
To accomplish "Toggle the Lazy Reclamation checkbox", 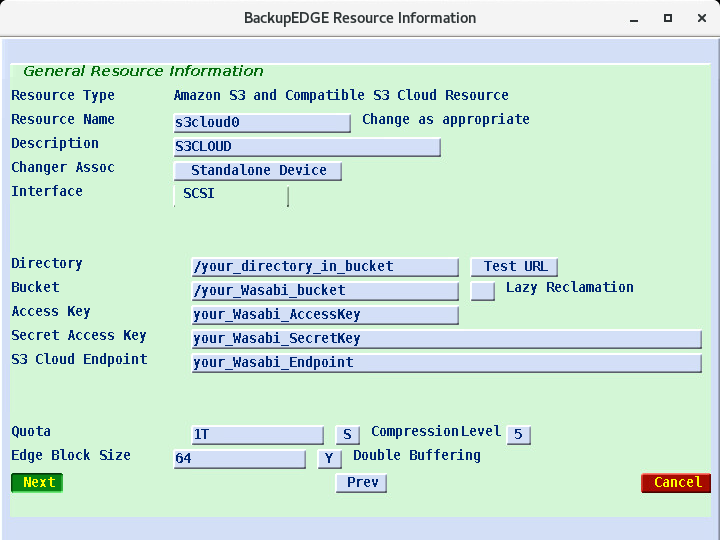I will 483,291.
